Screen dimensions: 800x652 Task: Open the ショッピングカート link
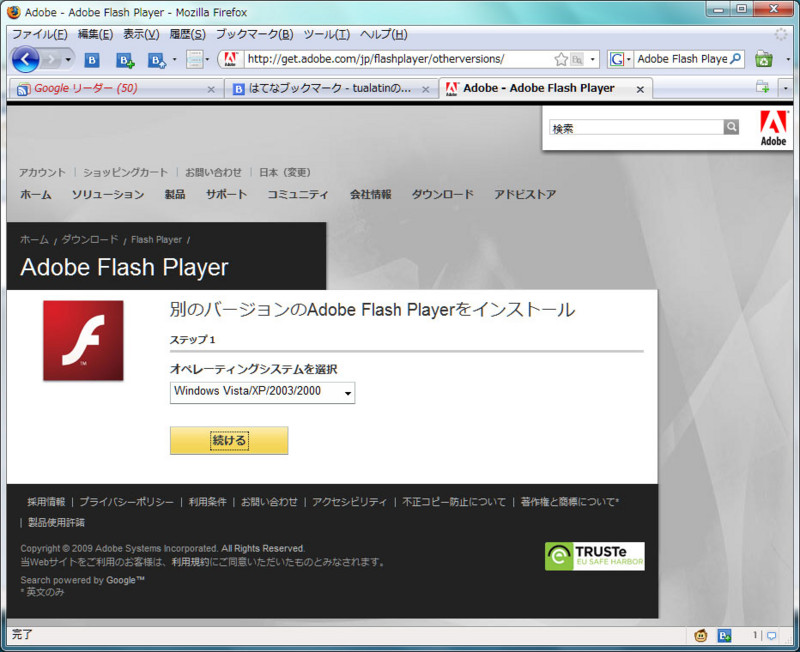(x=126, y=172)
